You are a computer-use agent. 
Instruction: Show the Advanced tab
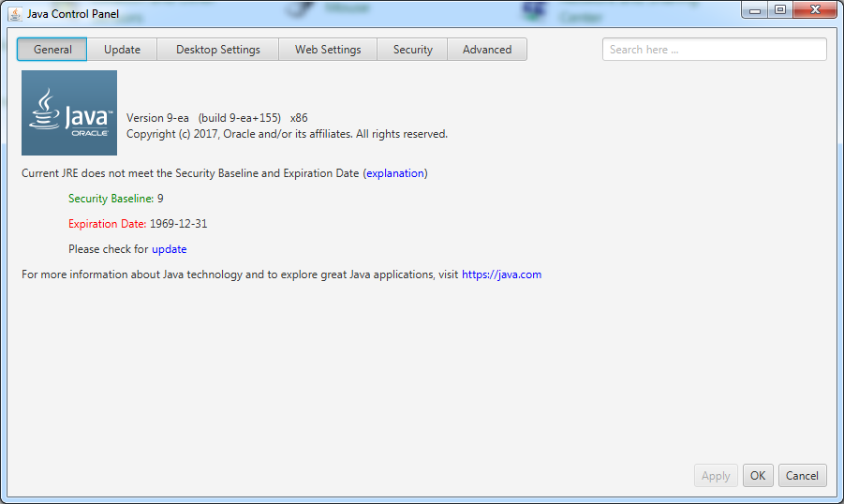point(487,50)
